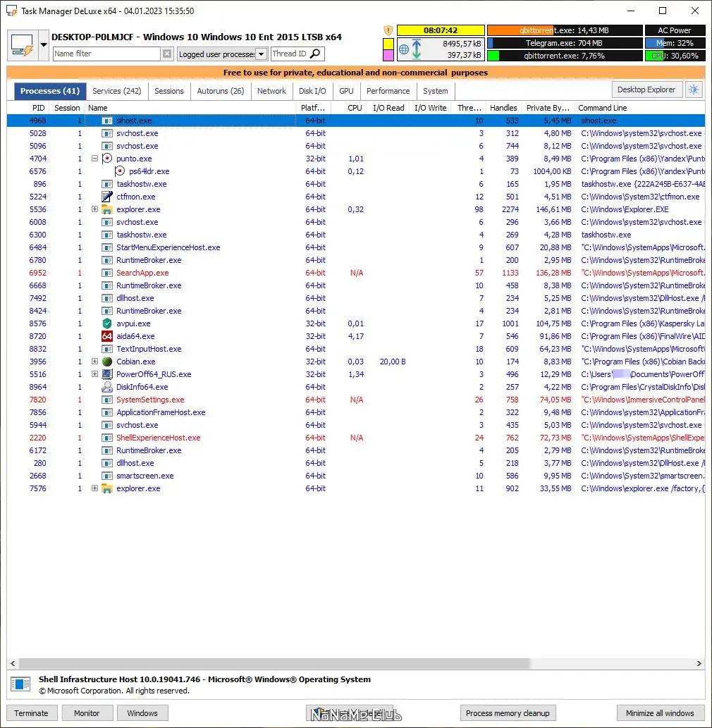Click Minimize all windows button

660,712
